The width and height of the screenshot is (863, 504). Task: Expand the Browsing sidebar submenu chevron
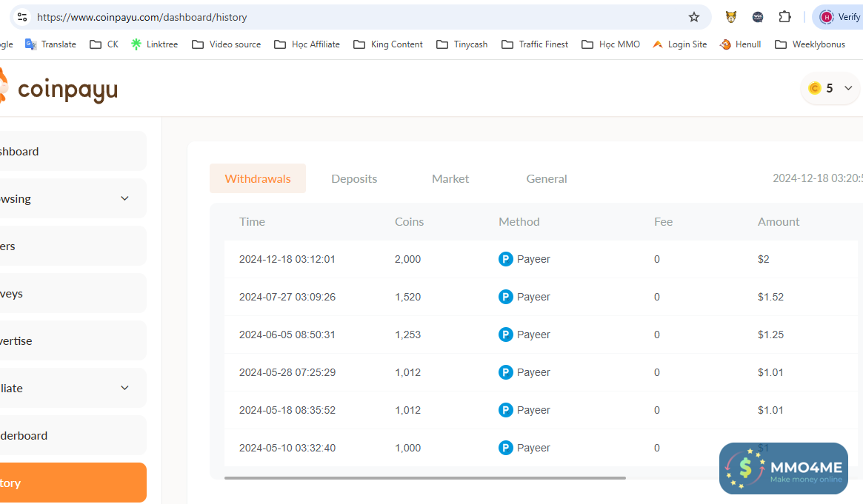(124, 198)
